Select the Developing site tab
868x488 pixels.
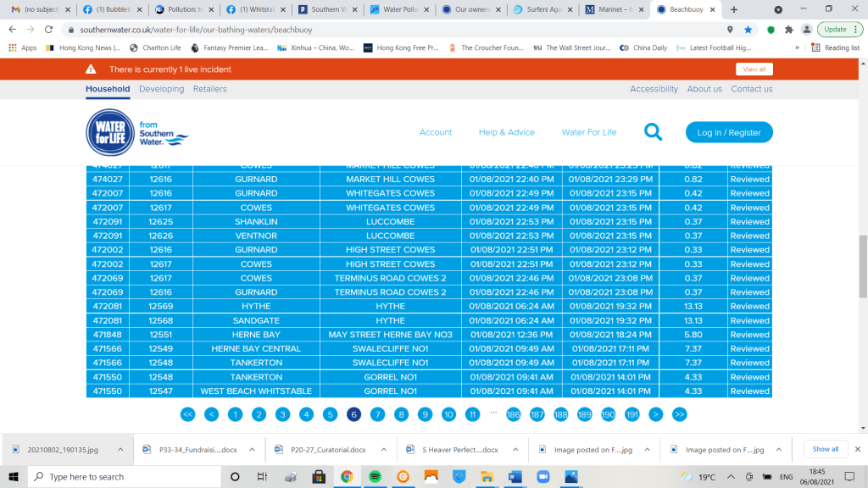[x=161, y=89]
